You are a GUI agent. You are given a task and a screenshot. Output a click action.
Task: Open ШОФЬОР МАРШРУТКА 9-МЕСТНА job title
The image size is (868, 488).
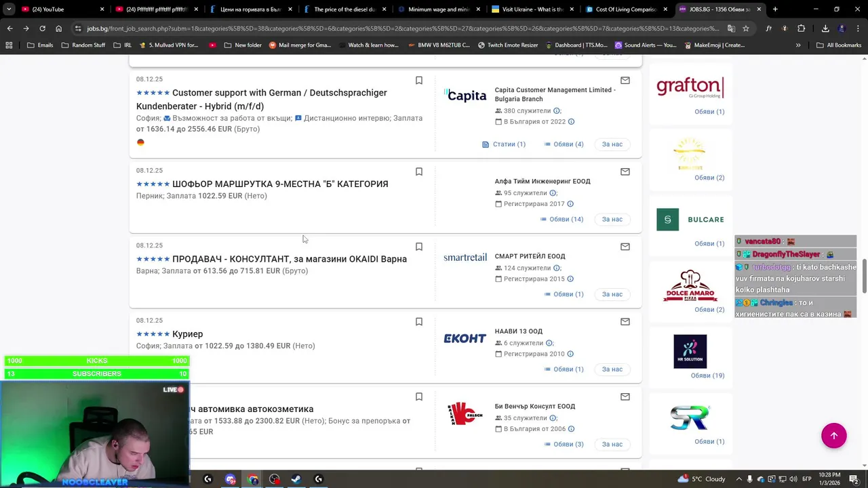pos(280,184)
